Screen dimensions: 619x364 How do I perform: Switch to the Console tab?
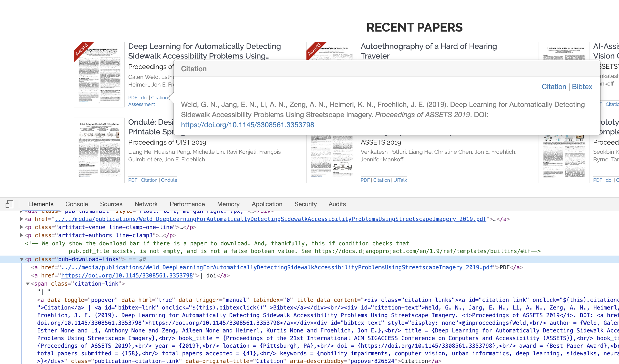[x=76, y=204]
